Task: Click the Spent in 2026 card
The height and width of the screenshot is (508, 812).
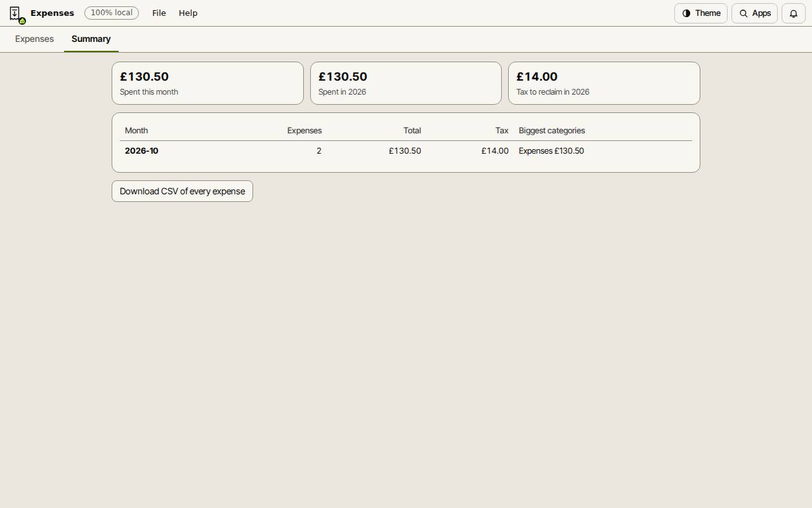Action: click(406, 83)
